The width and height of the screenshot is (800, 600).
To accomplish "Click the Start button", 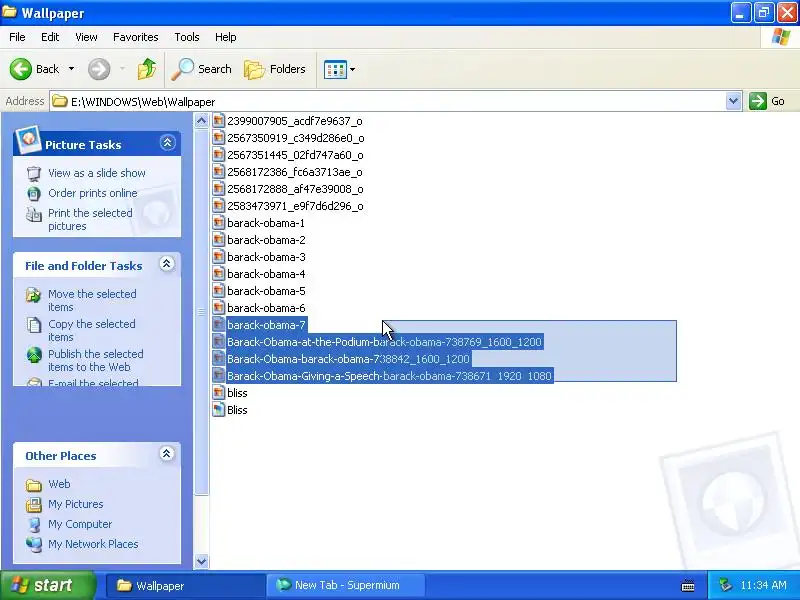I will (47, 585).
